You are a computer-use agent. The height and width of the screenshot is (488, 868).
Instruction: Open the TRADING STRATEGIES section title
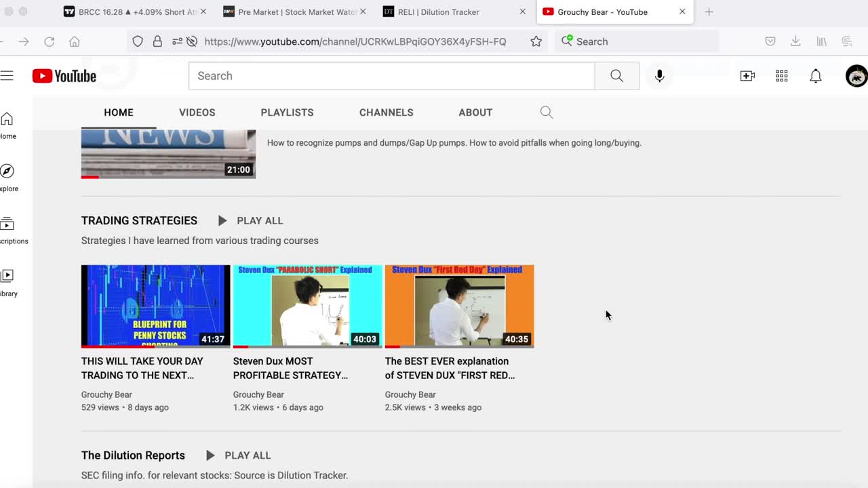point(139,220)
